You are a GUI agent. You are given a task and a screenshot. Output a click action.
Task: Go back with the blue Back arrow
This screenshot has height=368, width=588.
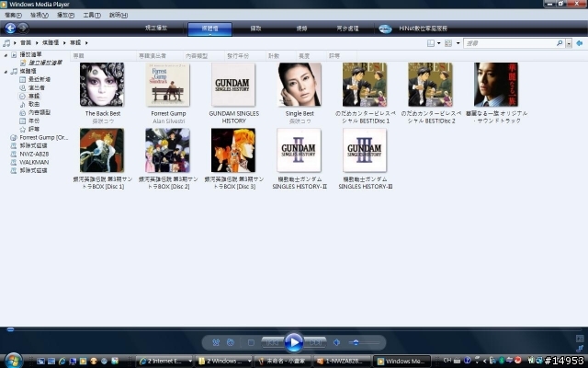(x=10, y=29)
